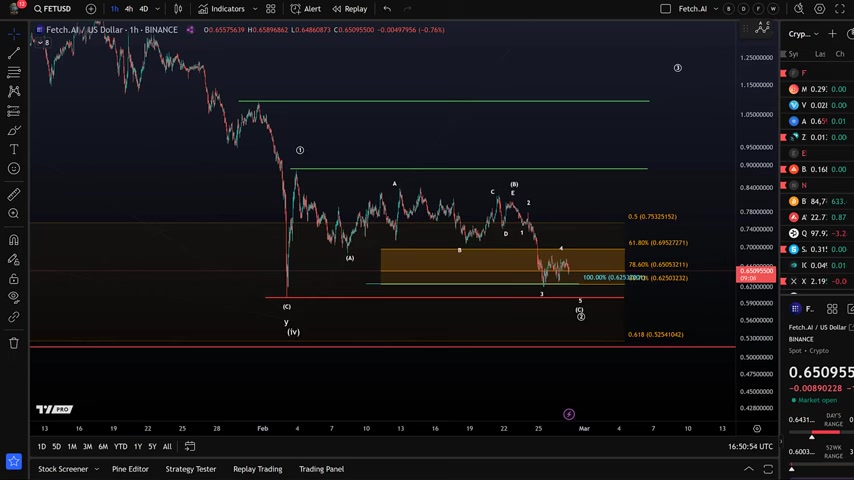
Task: Add symbol to watchlist with plus
Action: coord(832,34)
